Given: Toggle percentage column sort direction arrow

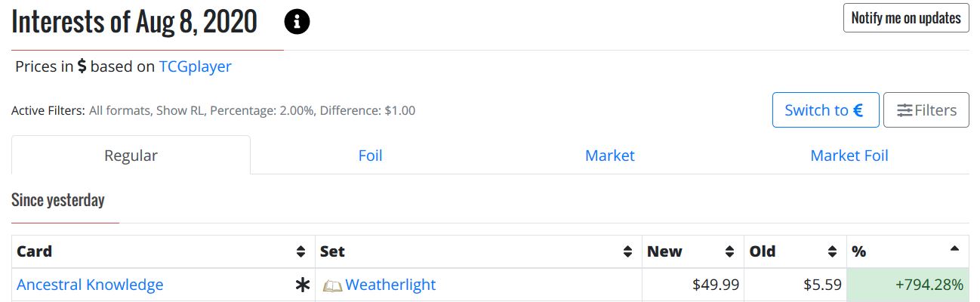Looking at the screenshot, I should point(954,249).
